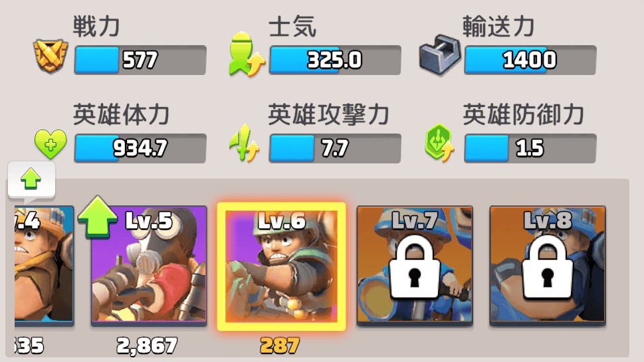Click the lock on the Lv.8 hero
644x362 pixels.
547,267
